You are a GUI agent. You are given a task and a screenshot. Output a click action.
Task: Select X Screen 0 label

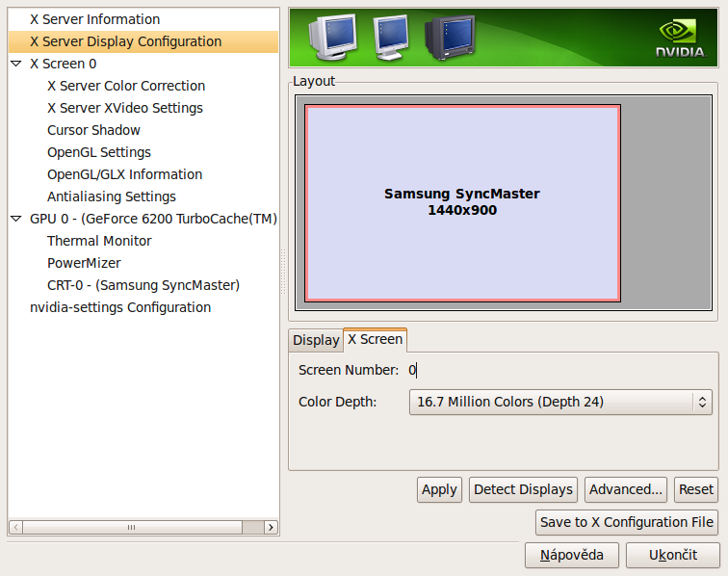click(x=64, y=64)
